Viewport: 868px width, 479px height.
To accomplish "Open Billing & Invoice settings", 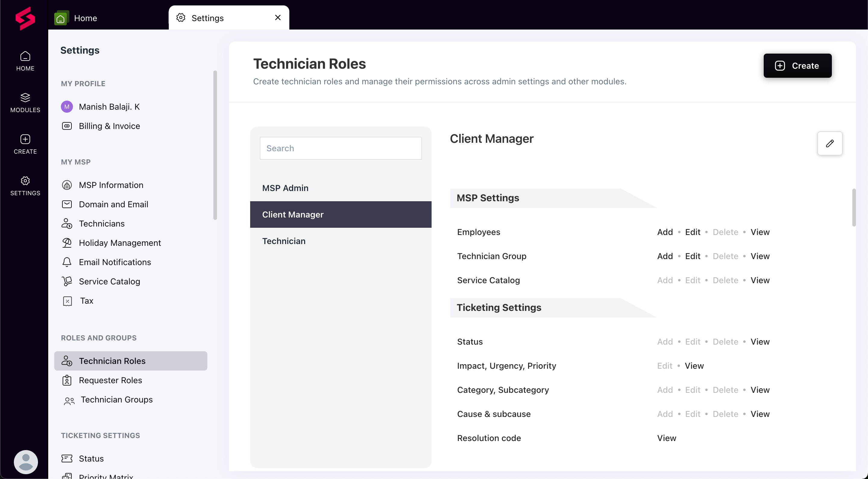I will tap(109, 126).
